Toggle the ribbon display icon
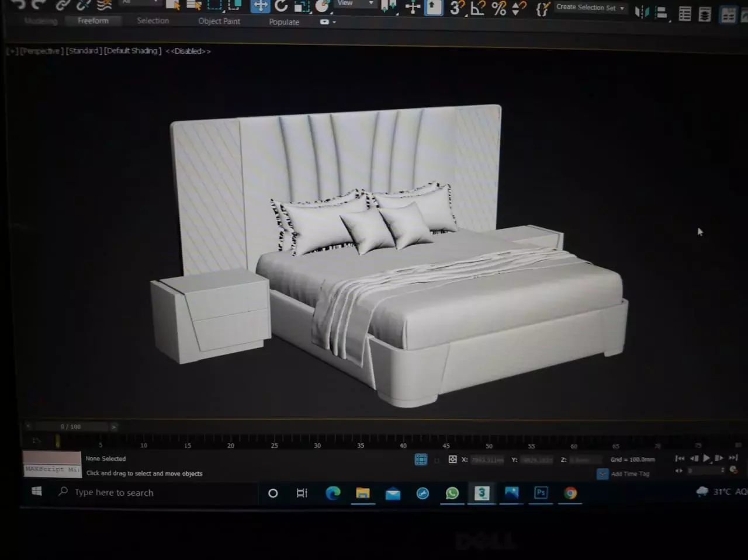 pyautogui.click(x=728, y=15)
